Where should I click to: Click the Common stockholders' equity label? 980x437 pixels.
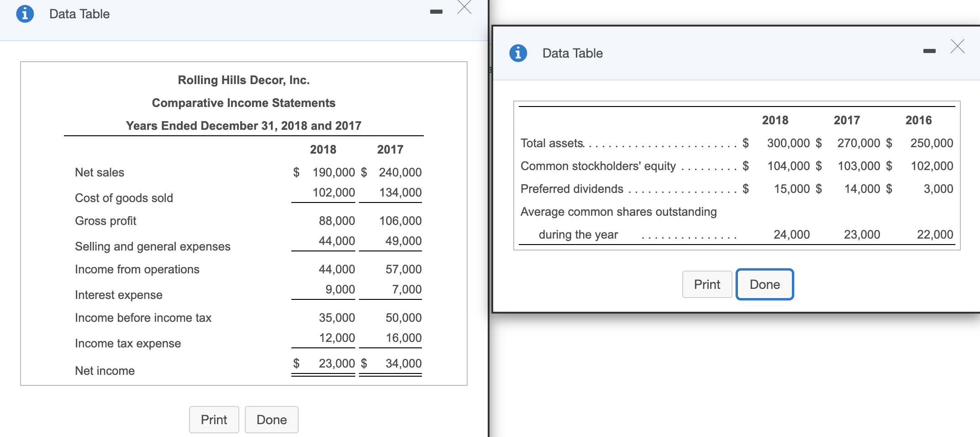tap(598, 166)
